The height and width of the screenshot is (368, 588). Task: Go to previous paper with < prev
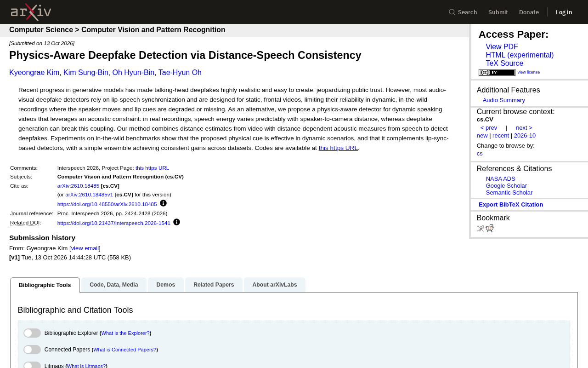tap(489, 128)
